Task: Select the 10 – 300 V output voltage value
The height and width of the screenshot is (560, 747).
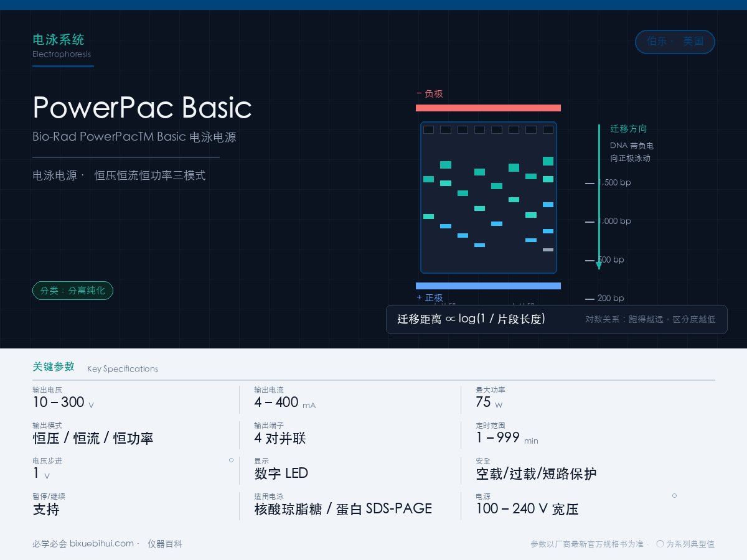Action: (63, 403)
